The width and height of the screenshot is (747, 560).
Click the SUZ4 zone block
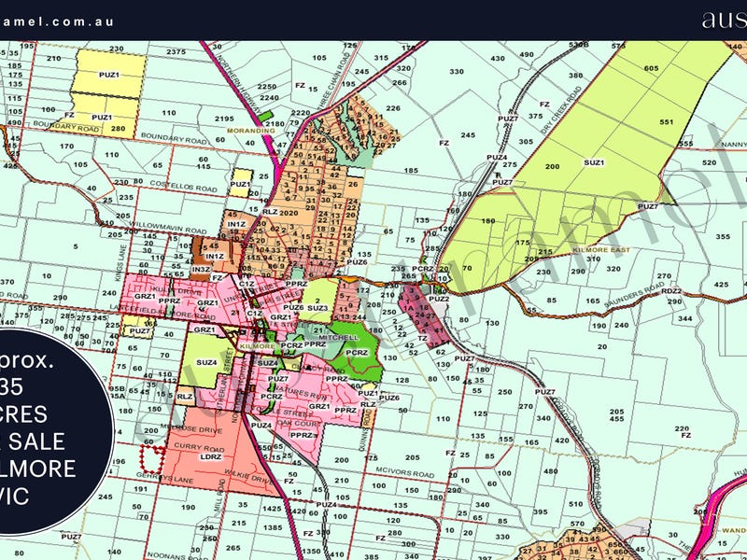(x=206, y=362)
